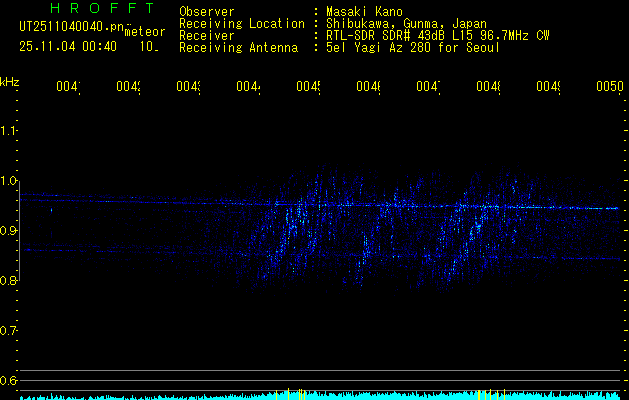The width and height of the screenshot is (629, 400).
Task: Select the 0050 time axis marker
Action: pos(609,88)
